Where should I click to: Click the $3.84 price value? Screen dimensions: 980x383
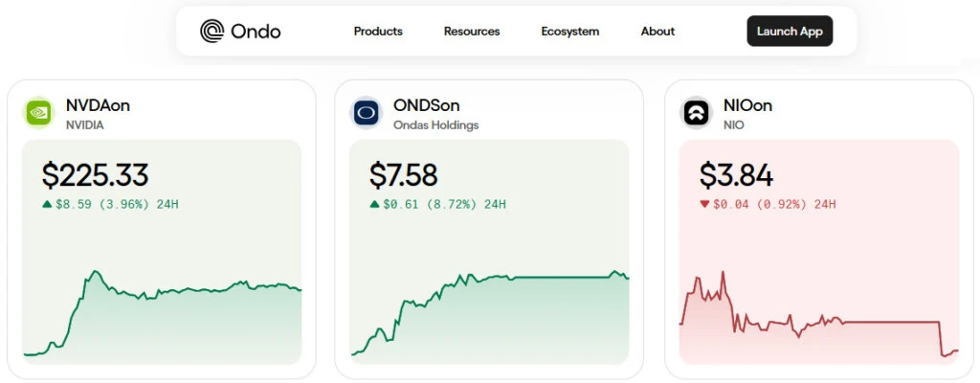tap(736, 175)
